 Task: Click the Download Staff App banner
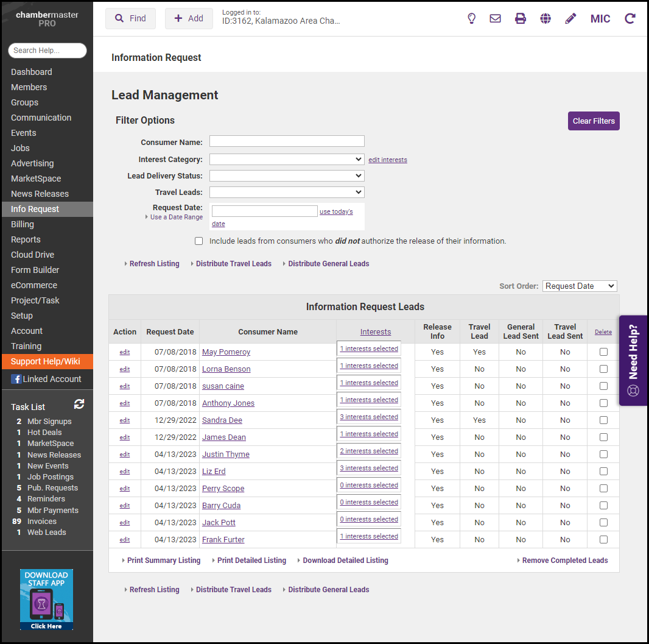pos(46,599)
